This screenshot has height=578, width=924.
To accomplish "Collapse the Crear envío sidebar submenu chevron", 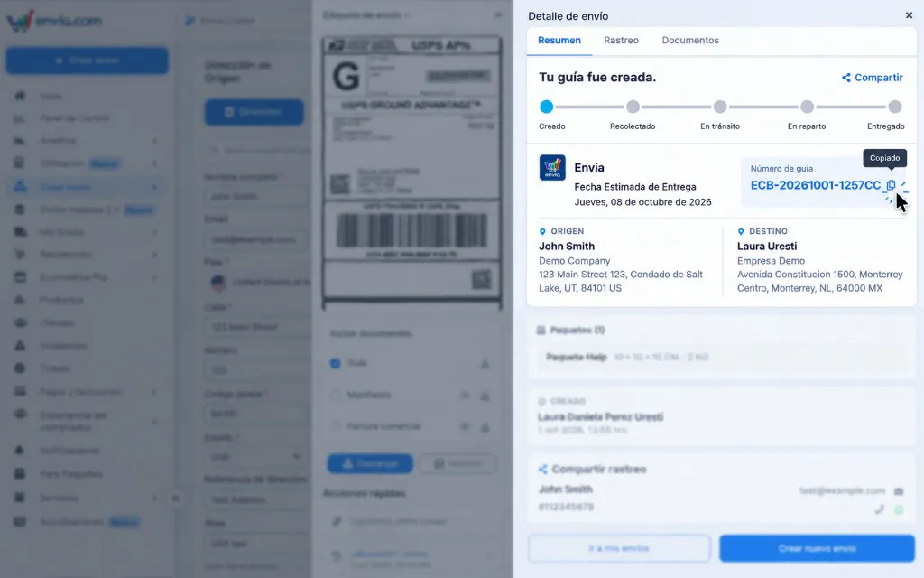I will tap(154, 187).
